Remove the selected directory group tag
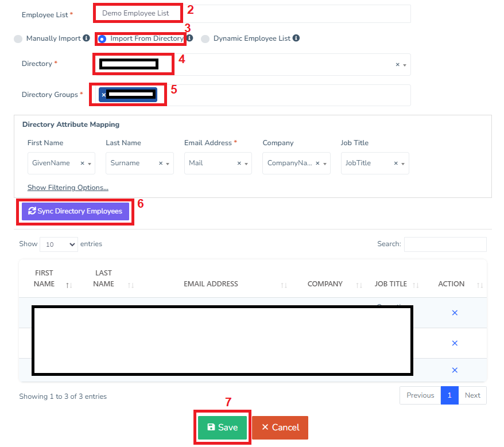The height and width of the screenshot is (447, 504). [103, 95]
